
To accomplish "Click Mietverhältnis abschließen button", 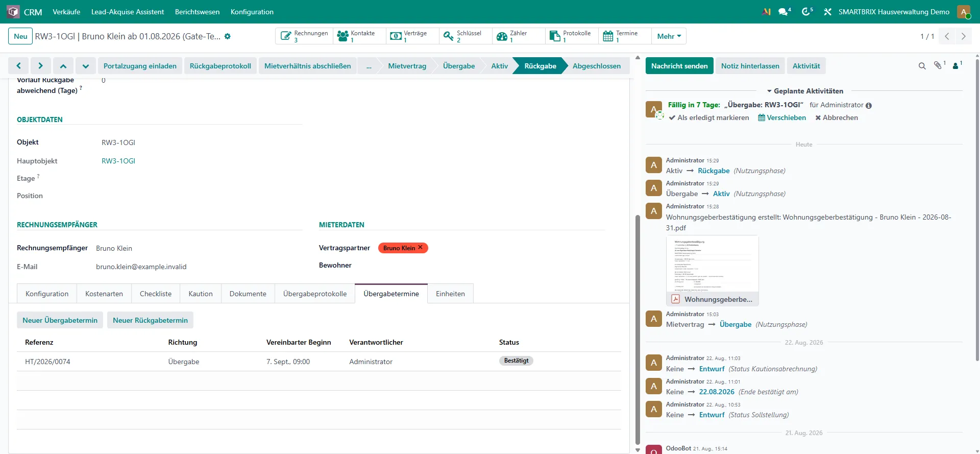I will 308,66.
